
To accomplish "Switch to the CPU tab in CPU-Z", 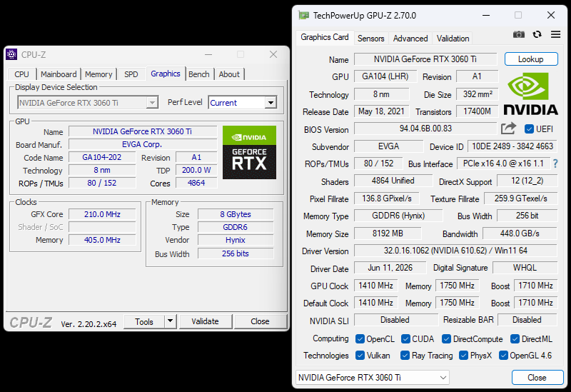I will [22, 74].
